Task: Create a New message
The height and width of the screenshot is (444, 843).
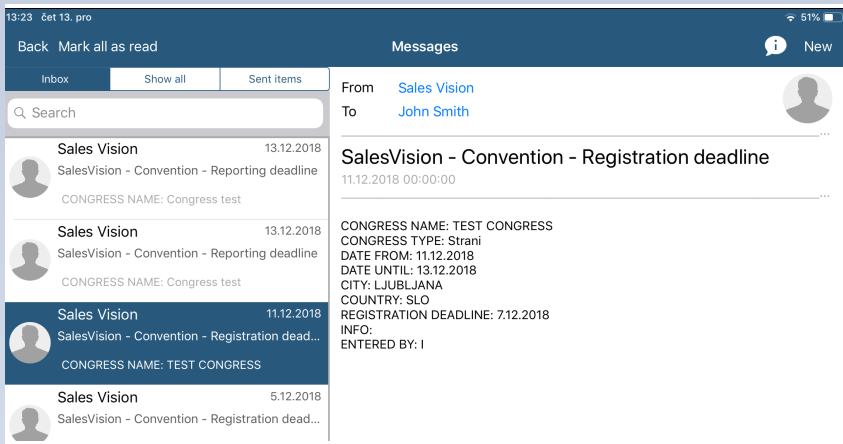Action: click(817, 46)
